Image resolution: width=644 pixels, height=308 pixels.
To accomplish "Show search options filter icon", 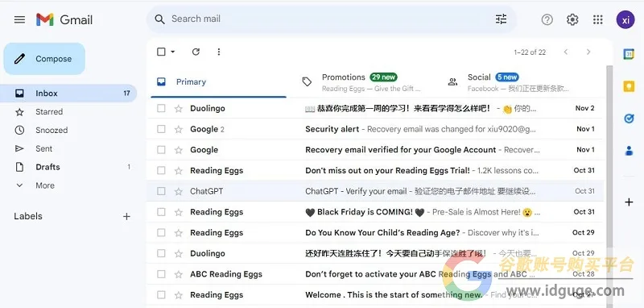I will coord(501,19).
